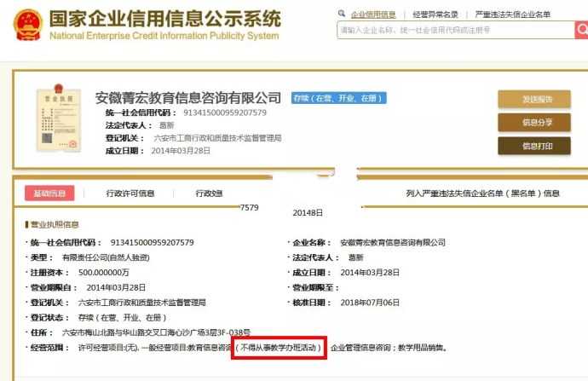Click the 国家企业信用信息公示系统 site title

pos(164,18)
